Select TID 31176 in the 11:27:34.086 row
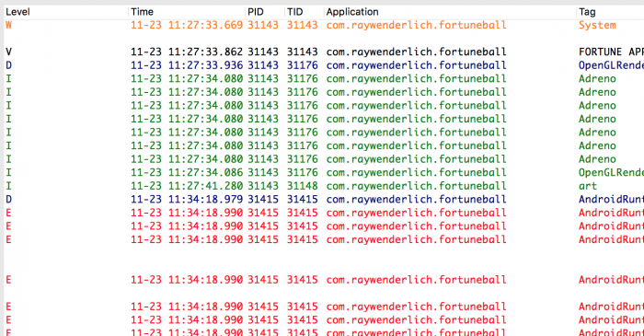644x336 pixels. [303, 172]
